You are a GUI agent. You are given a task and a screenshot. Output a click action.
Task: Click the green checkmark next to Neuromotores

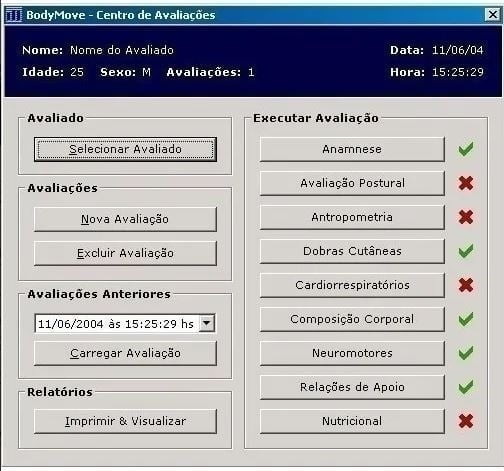466,353
